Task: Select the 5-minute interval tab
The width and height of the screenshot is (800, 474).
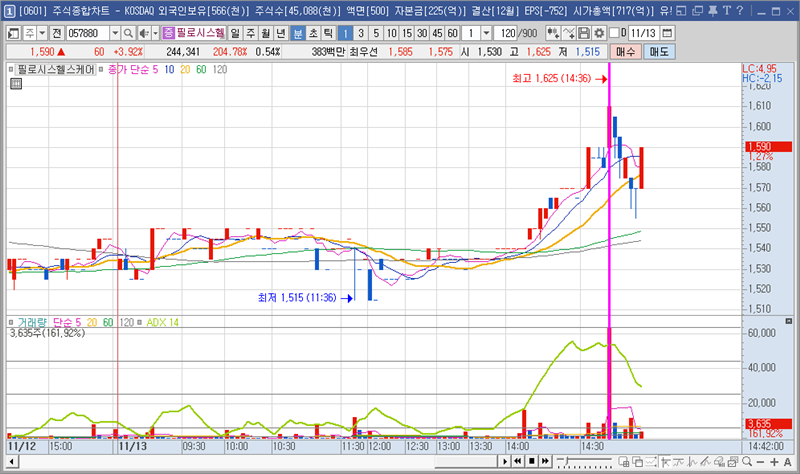Action: [376, 33]
